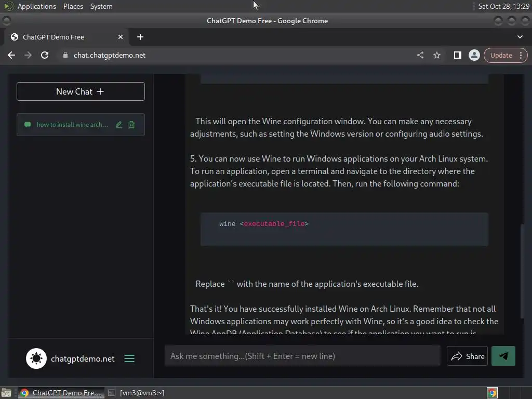
Task: Share this page via address bar icon
Action: 420,55
